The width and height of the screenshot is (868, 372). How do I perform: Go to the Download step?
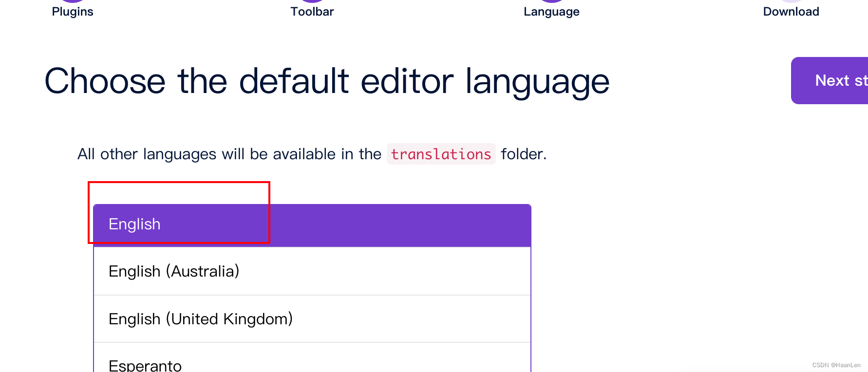pos(791,11)
